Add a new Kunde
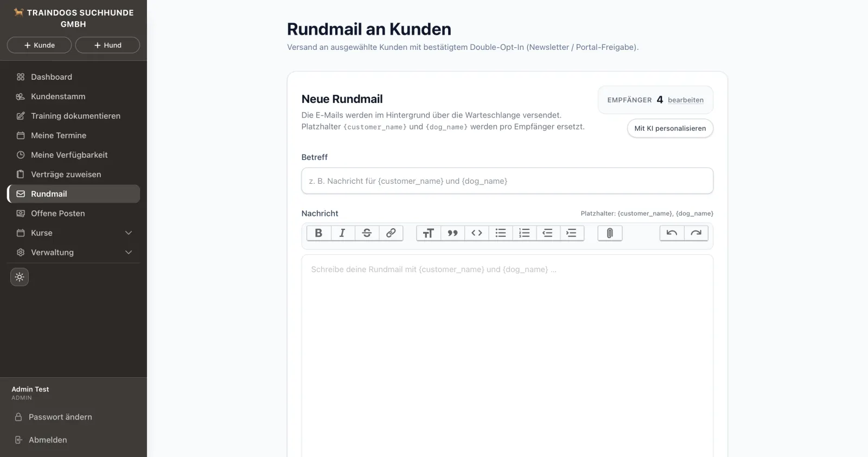 point(39,45)
